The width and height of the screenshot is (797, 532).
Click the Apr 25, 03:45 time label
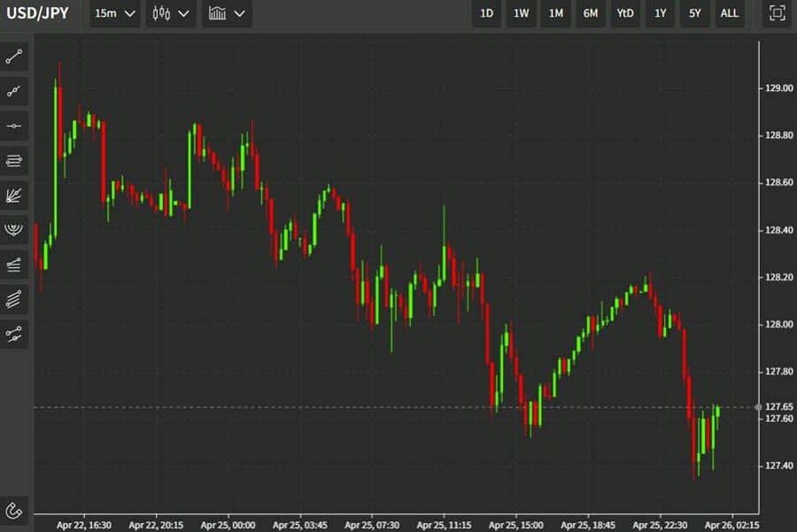click(300, 525)
